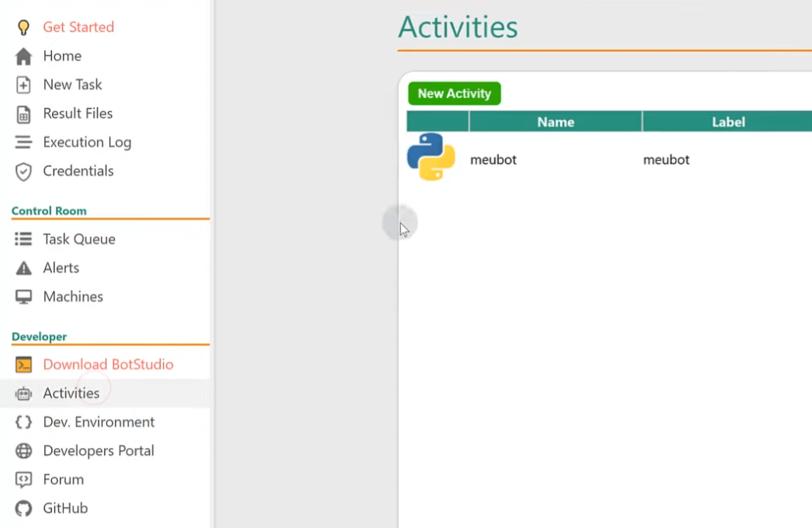Go to Home in the sidebar
Viewport: 812px width, 528px height.
tap(62, 56)
